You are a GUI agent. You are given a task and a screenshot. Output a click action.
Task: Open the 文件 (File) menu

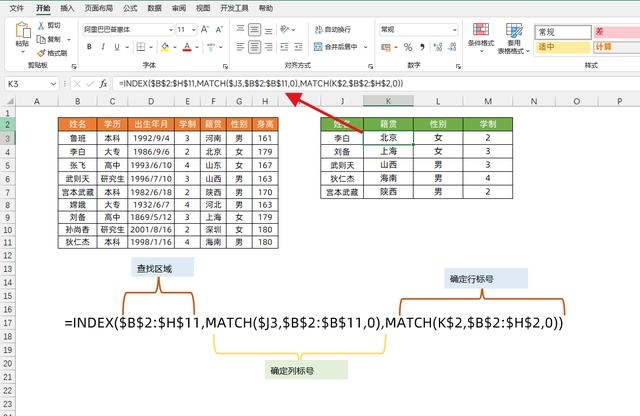[x=16, y=8]
